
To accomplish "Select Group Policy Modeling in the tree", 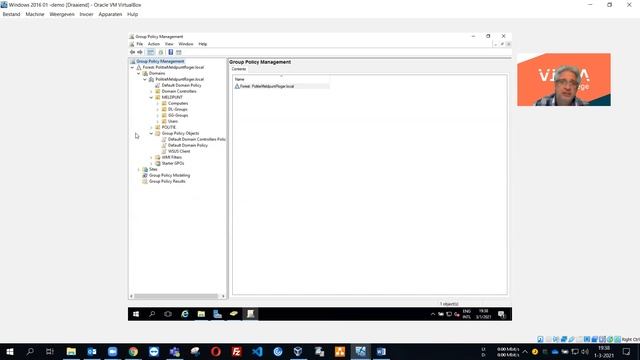I will click(x=169, y=175).
